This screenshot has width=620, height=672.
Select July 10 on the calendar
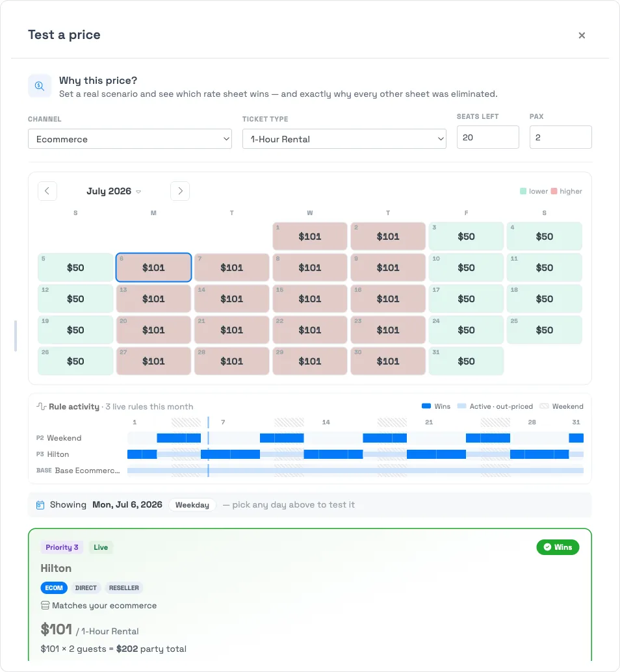point(466,267)
